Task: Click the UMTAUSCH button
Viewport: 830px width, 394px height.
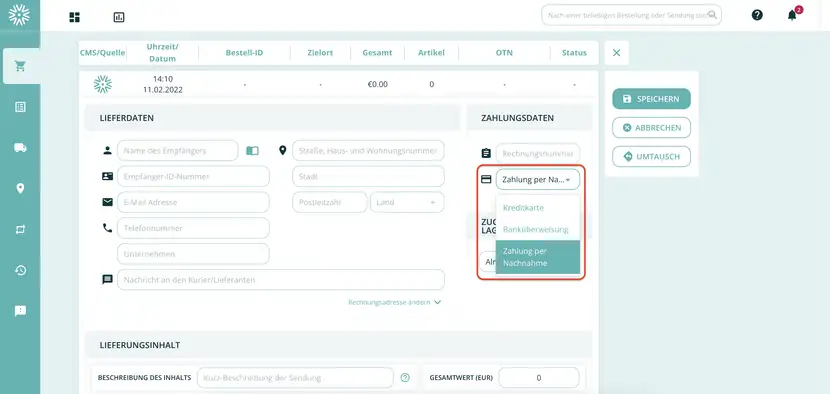Action: [x=652, y=157]
